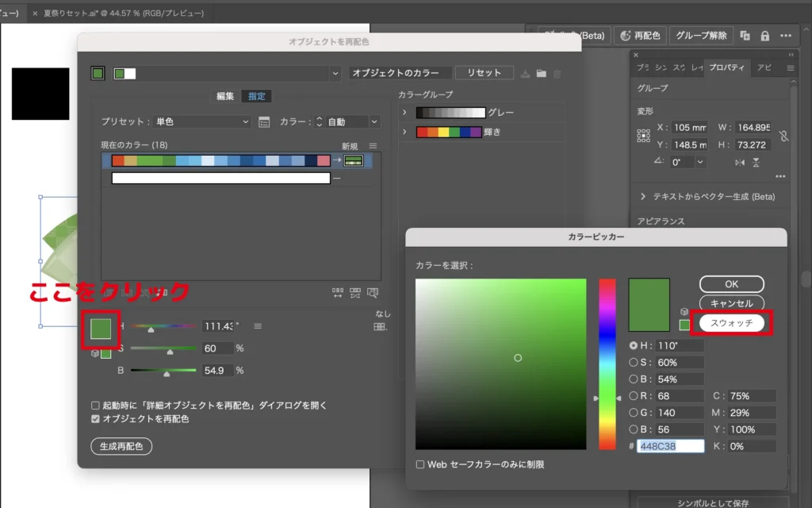Enable the open advanced recolor dialog on launch checkbox

[96, 406]
